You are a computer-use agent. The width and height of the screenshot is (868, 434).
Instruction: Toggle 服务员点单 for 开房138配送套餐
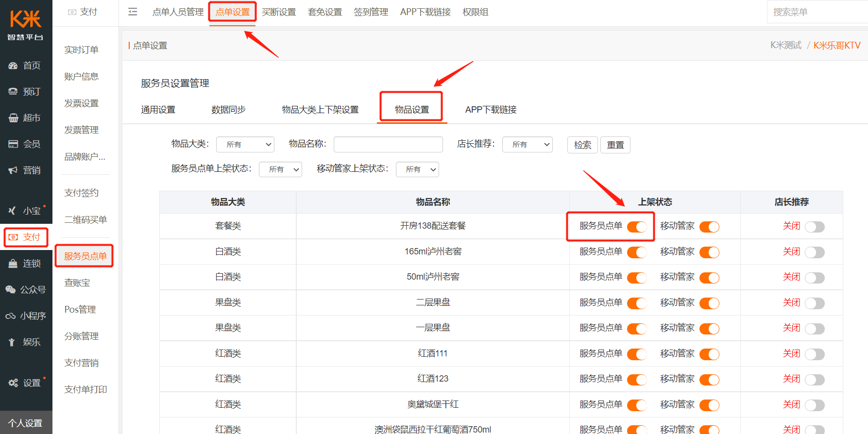click(x=637, y=227)
